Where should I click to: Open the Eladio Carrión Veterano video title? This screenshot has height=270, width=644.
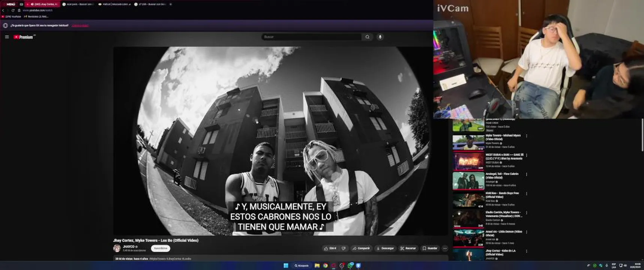tap(504, 214)
